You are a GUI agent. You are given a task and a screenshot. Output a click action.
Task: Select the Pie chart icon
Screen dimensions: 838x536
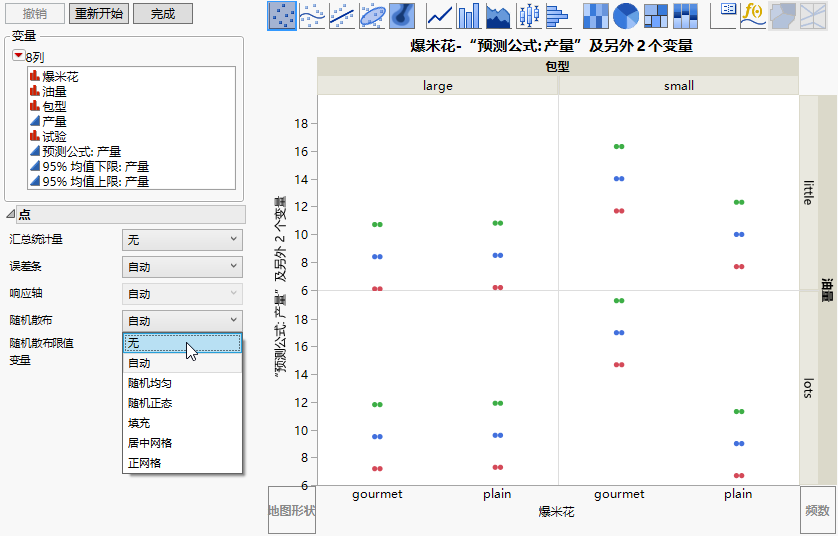(x=626, y=15)
